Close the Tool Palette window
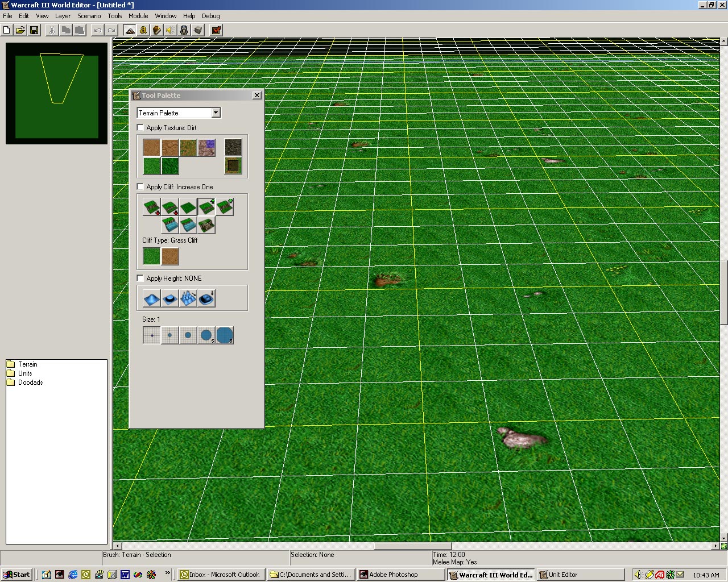The width and height of the screenshot is (728, 582). pos(257,95)
